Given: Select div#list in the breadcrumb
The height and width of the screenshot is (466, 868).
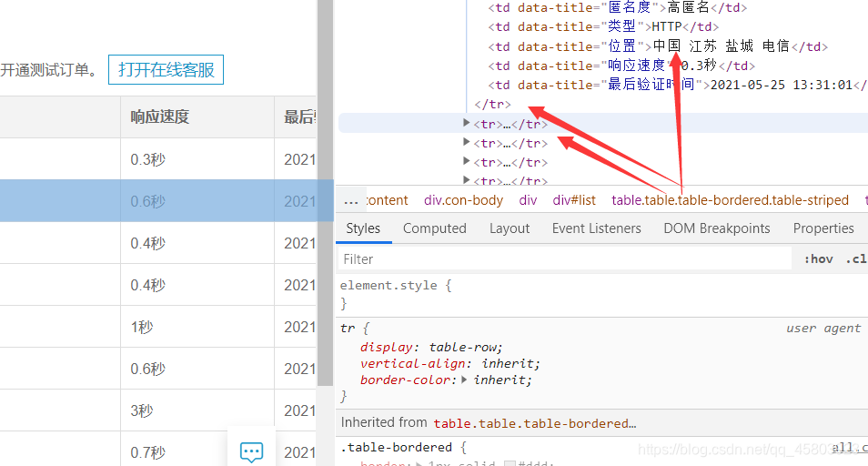Looking at the screenshot, I should (x=574, y=200).
